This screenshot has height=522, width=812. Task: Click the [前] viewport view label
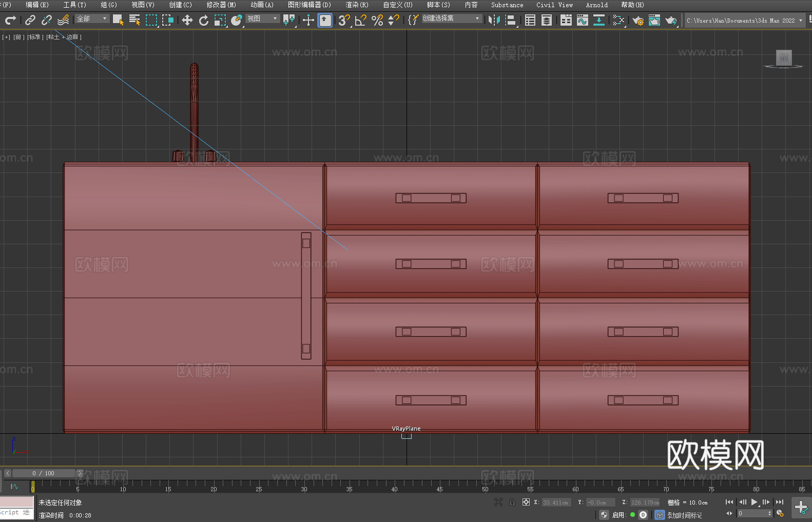19,37
